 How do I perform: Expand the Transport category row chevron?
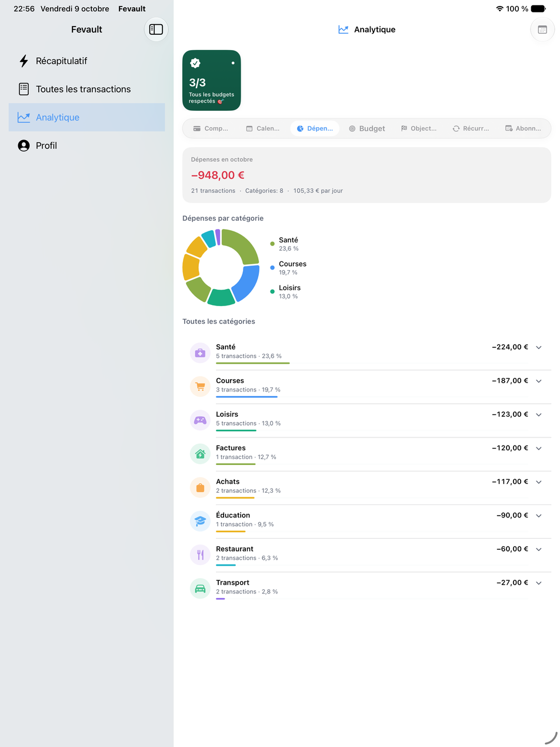[x=538, y=583]
